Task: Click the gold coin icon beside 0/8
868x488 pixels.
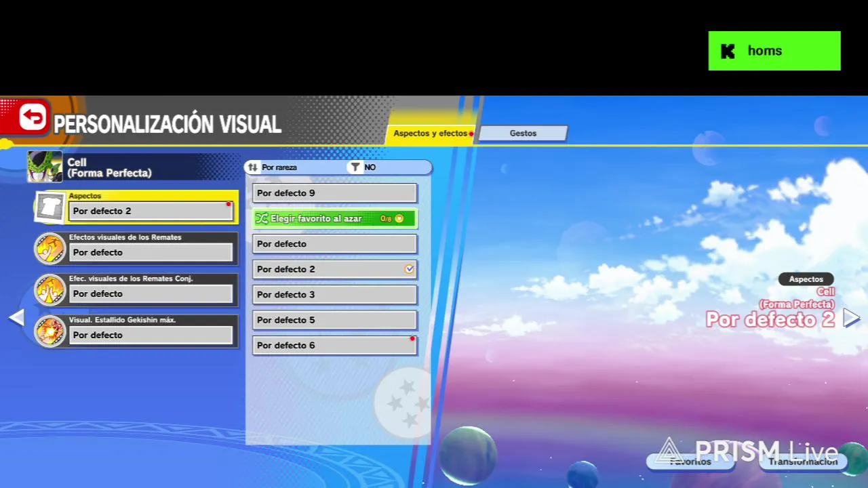Action: 399,218
